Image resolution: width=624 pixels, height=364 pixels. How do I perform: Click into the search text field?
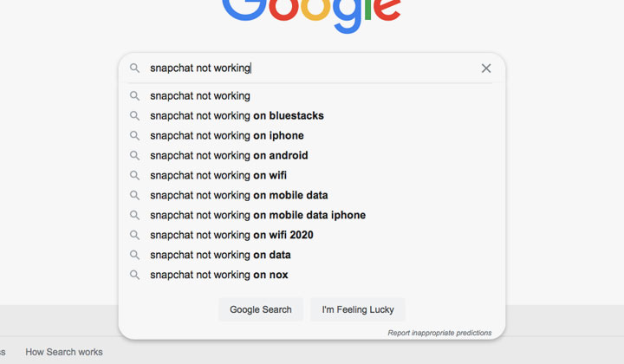pyautogui.click(x=312, y=68)
